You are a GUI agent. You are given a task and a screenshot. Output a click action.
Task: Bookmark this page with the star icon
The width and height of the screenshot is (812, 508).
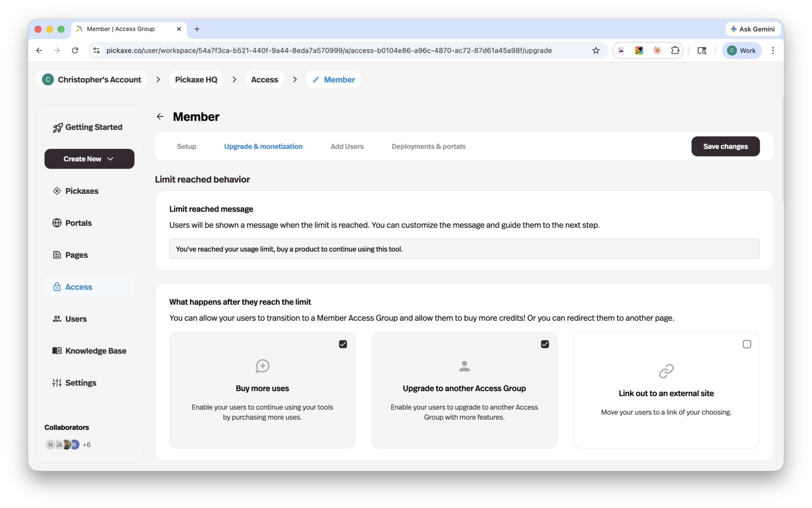point(596,50)
